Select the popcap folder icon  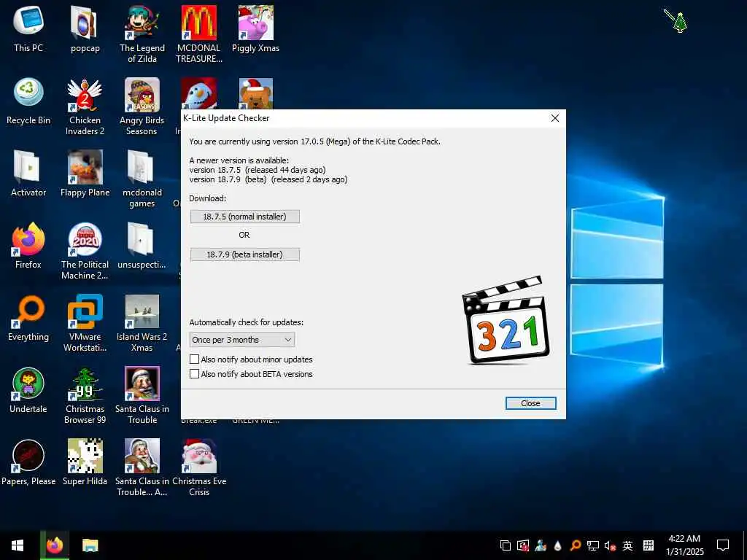(x=85, y=28)
